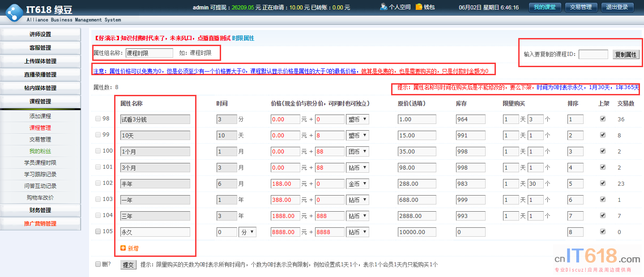644x277 pixels.
Task: Click transaction count 23 in 半年 row
Action: (621, 183)
